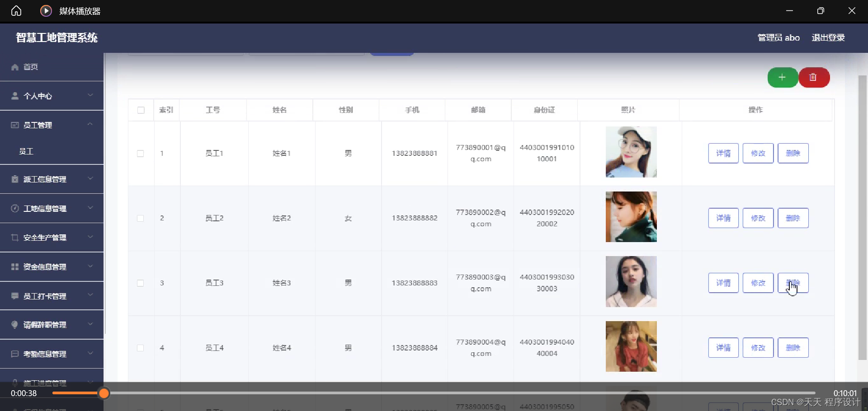Click the clipboard icon beside 派工信息管理
The width and height of the screenshot is (868, 411).
coord(15,179)
